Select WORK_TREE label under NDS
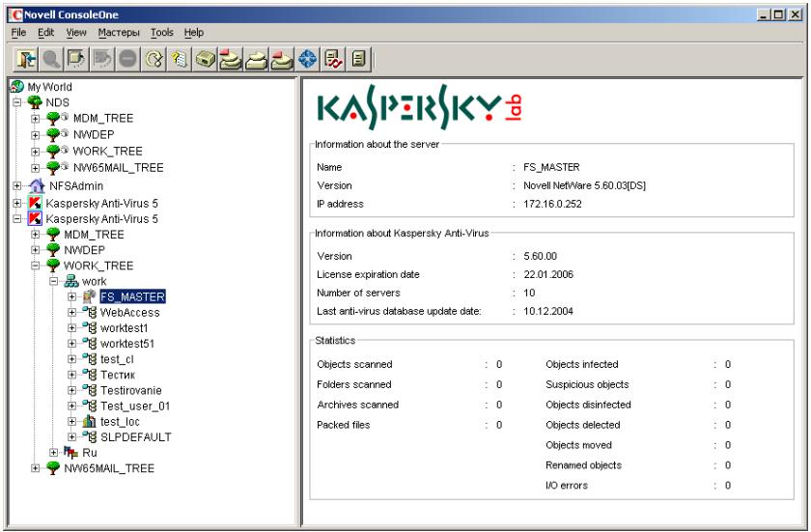Screen dimensions: 811x532 point(107,151)
